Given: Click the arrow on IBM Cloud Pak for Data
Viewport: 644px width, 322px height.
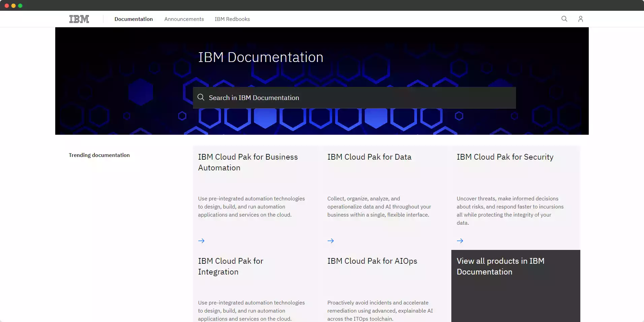Looking at the screenshot, I should pyautogui.click(x=331, y=240).
